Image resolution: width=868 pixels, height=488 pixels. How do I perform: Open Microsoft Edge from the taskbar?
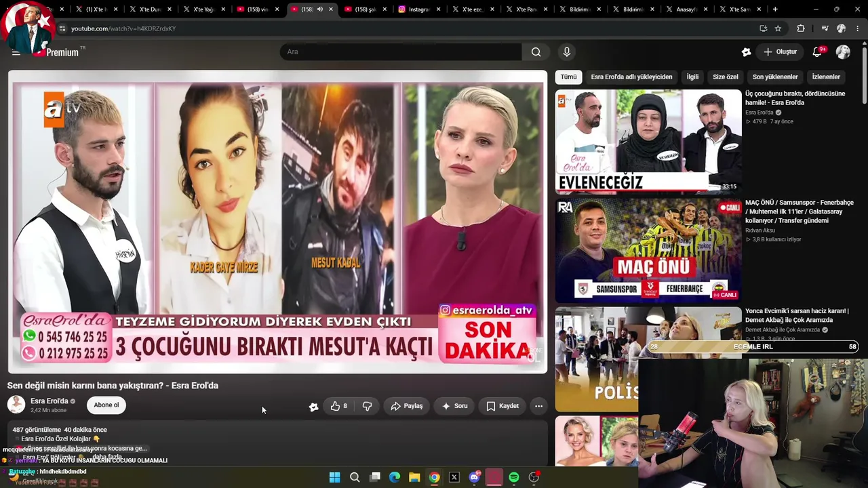[x=395, y=477]
